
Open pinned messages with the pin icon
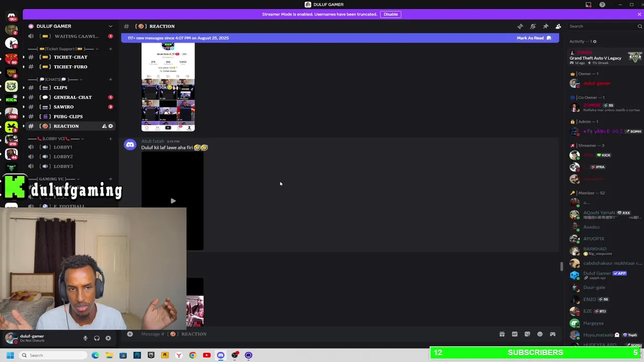pos(545,26)
